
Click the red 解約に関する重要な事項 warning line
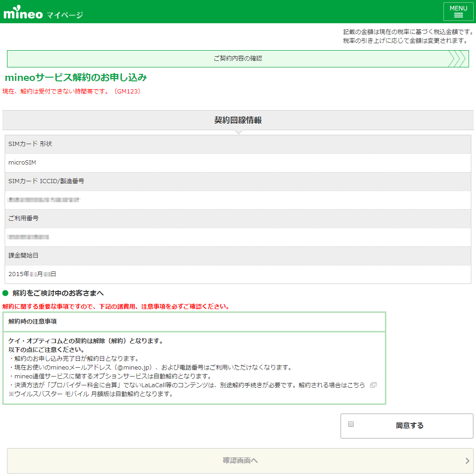pos(116,307)
